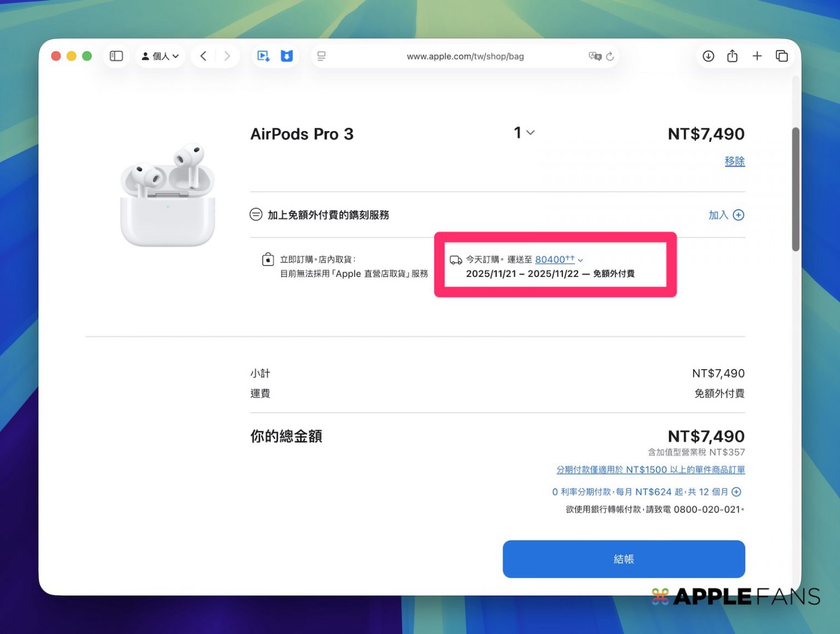Click the address bar URL field
The height and width of the screenshot is (634, 840).
465,56
